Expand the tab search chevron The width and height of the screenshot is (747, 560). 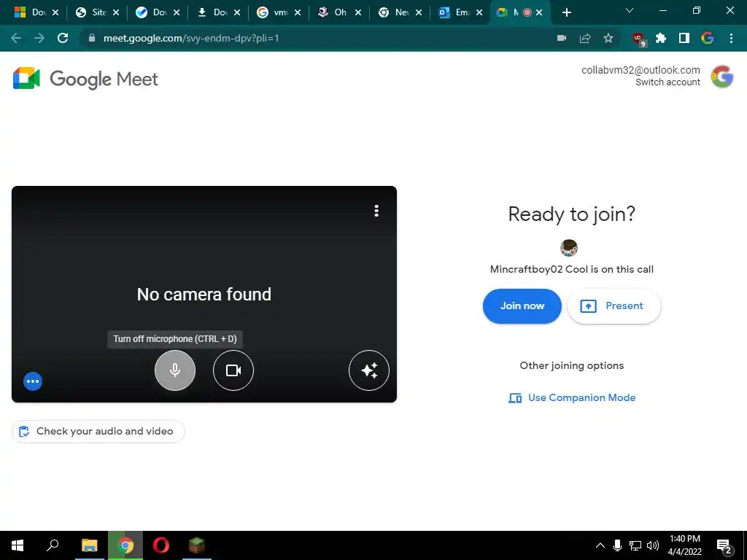630,10
